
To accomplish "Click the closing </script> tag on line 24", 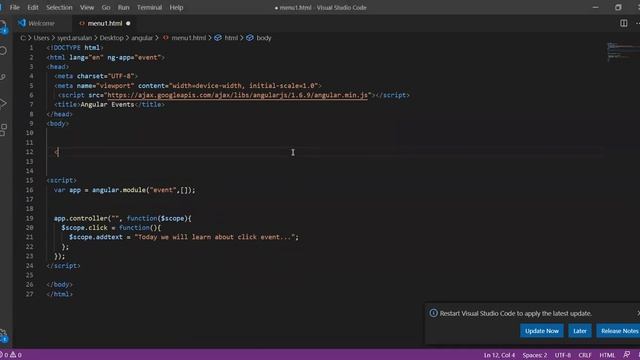I will coord(63,265).
